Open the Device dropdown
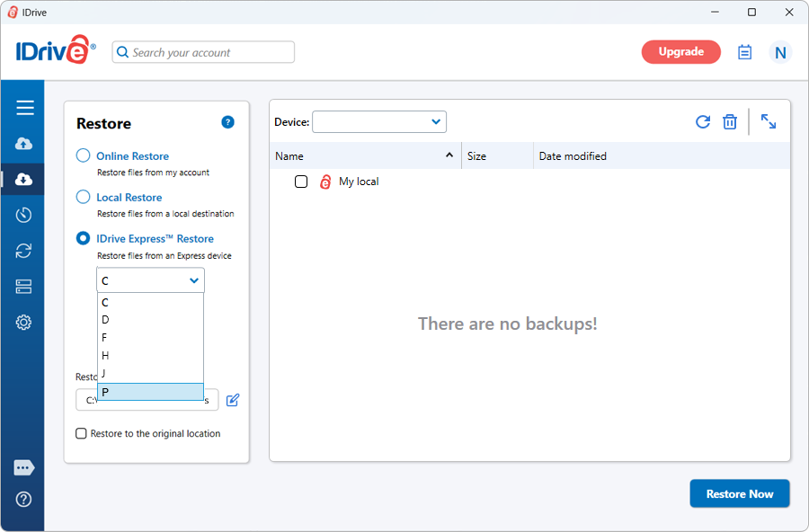 tap(379, 122)
